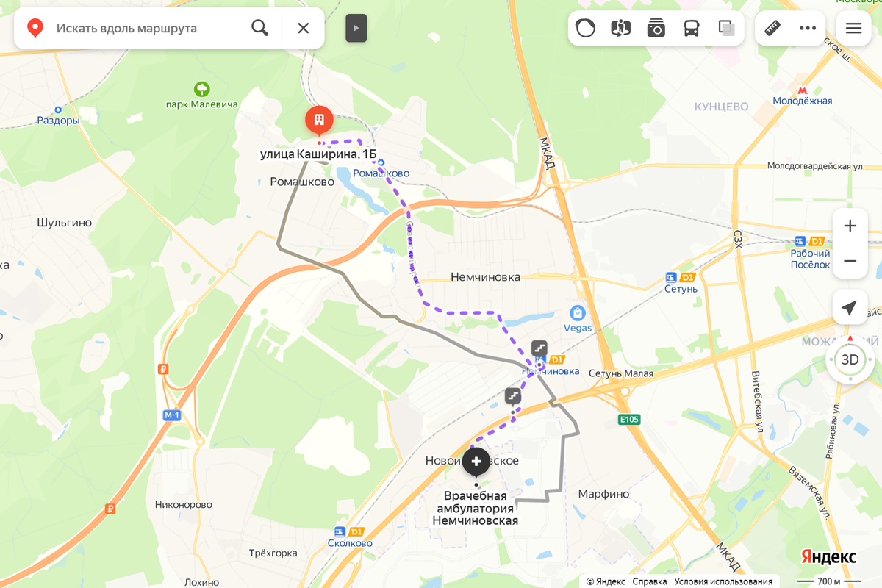Click the my location arrow icon
This screenshot has height=588, width=882.
click(850, 307)
